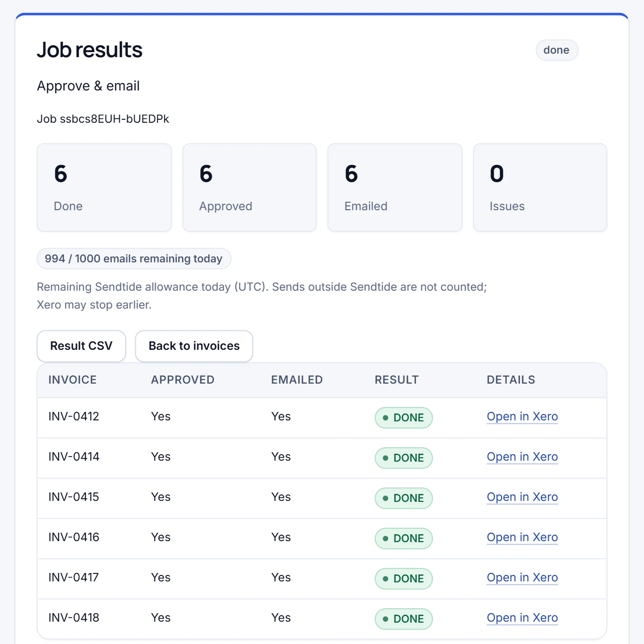Image resolution: width=644 pixels, height=644 pixels.
Task: Click the 'Approve & email' subtitle
Action: pos(88,86)
